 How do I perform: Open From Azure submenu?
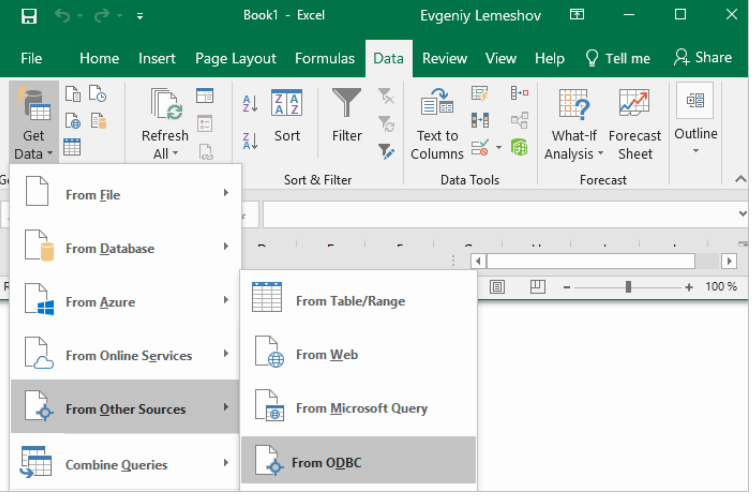point(125,302)
